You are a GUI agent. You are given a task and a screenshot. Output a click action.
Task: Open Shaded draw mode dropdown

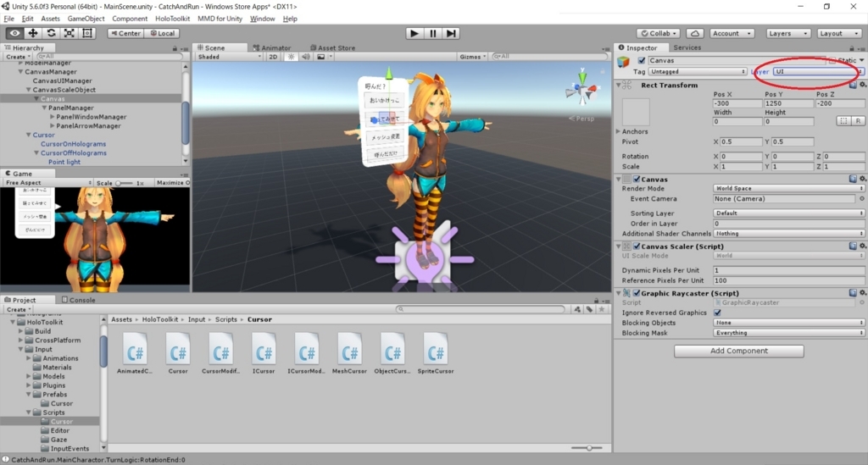(x=229, y=57)
